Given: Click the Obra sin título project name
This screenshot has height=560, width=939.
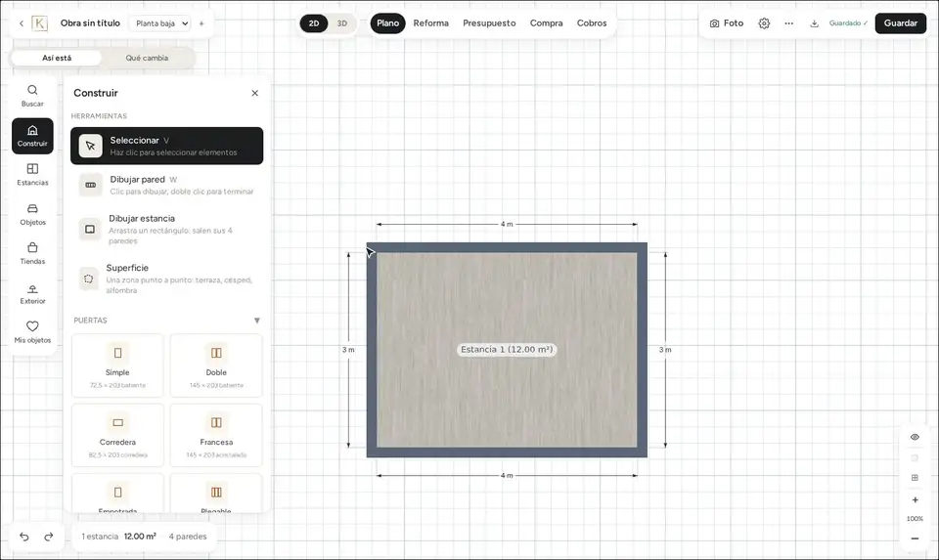Looking at the screenshot, I should pos(90,23).
